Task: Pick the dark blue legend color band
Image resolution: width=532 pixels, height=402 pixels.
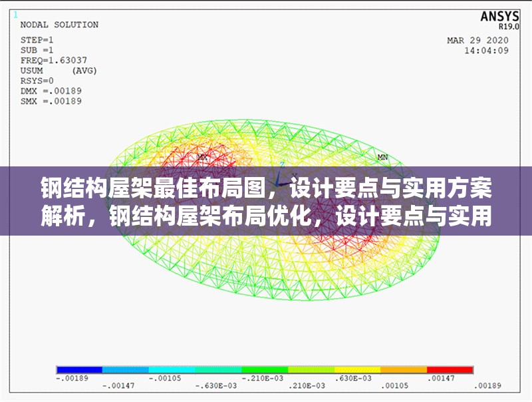Action: pos(79,369)
